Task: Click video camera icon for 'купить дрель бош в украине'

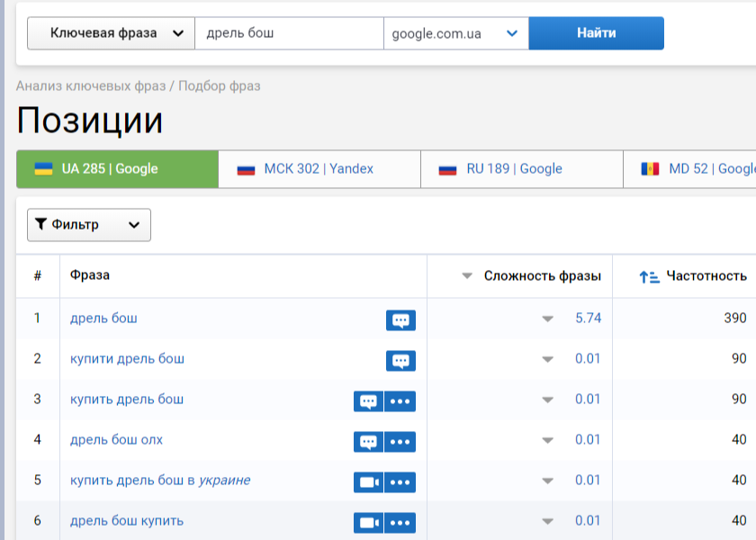Action: point(368,481)
